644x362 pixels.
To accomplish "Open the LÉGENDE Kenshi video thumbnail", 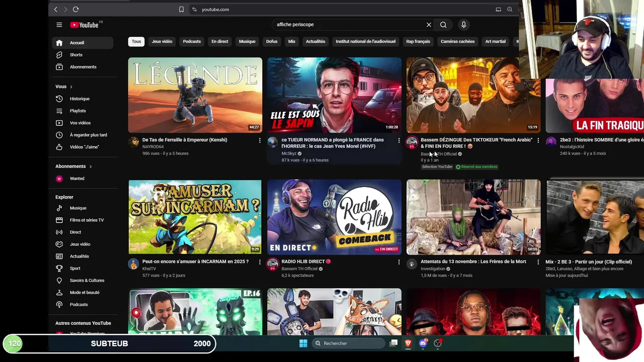I will (195, 95).
